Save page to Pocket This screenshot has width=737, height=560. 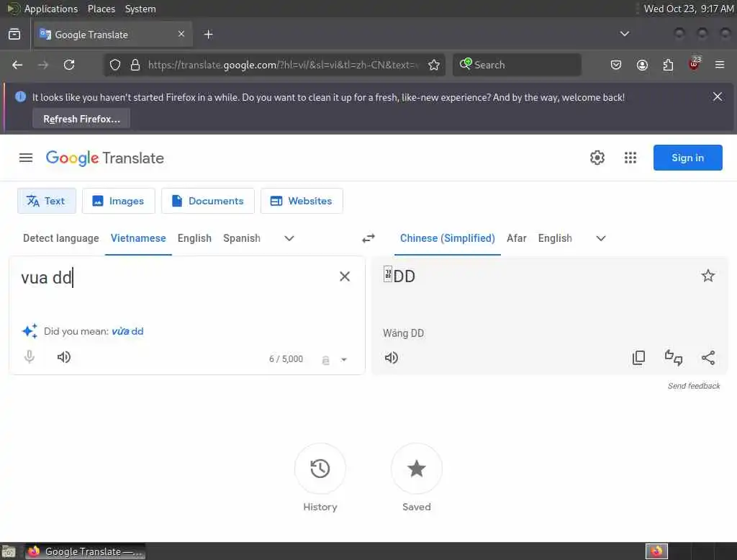tap(616, 65)
